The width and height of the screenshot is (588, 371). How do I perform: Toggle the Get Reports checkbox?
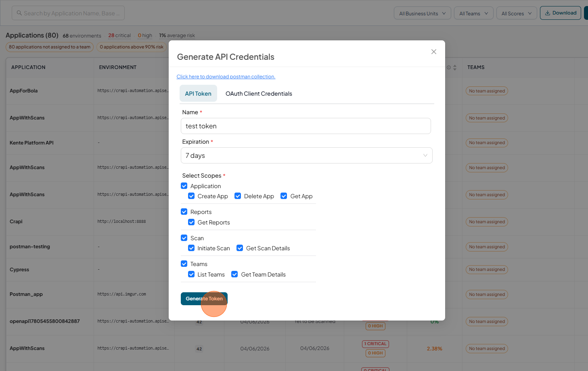(191, 222)
